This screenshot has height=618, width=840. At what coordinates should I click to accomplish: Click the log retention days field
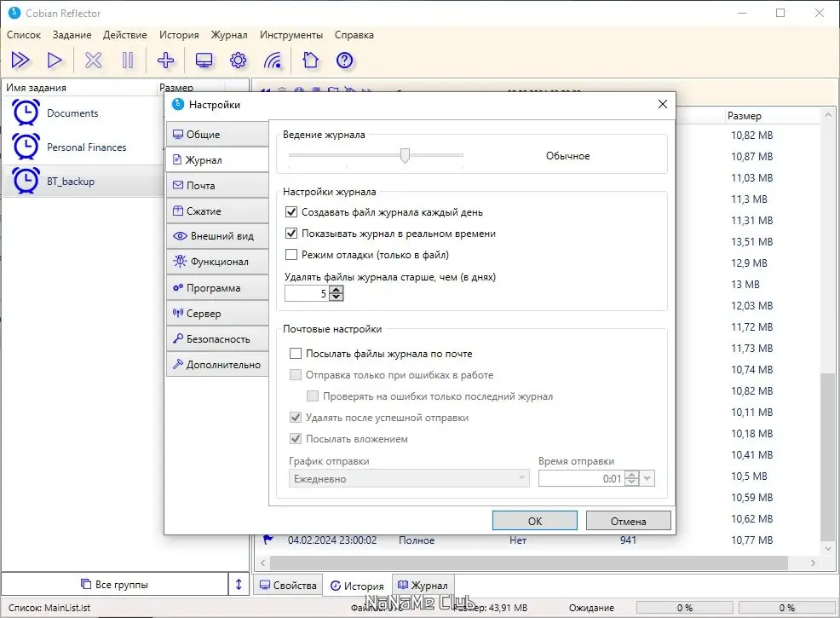[306, 293]
